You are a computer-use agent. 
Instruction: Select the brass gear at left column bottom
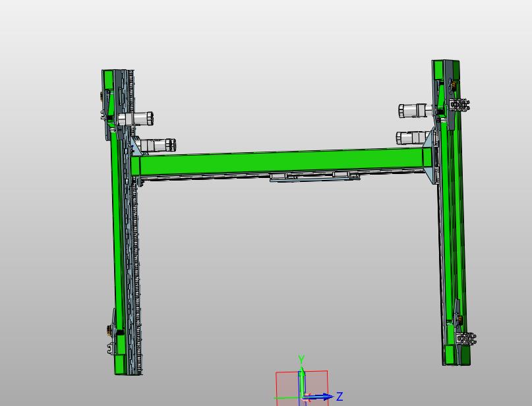[x=109, y=330]
